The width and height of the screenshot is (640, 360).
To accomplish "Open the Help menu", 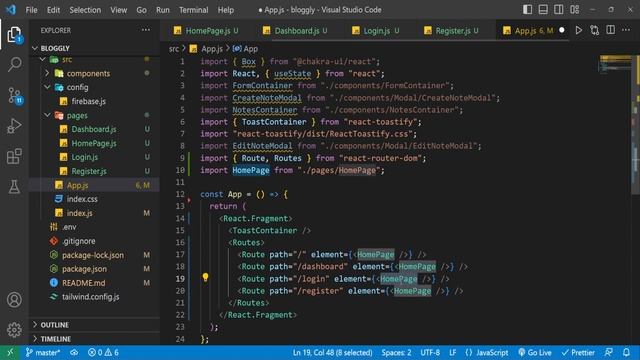I will coord(226,10).
